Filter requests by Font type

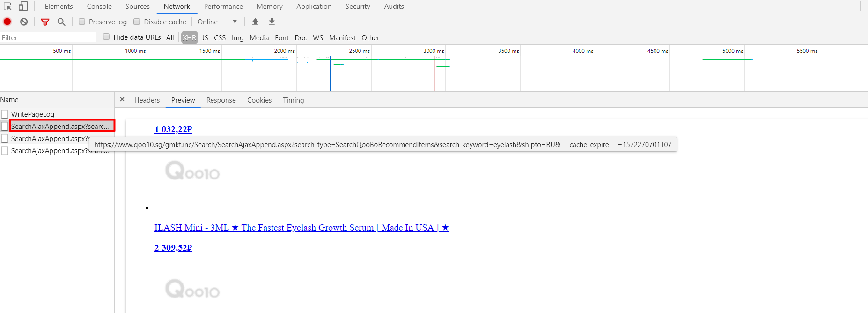[x=282, y=37]
